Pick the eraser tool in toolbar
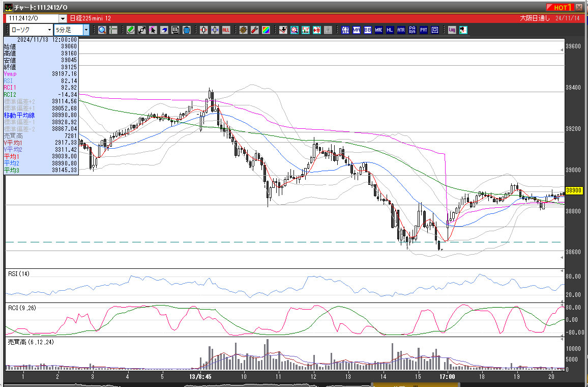Viewport: 588px width, 387px height. point(164,30)
